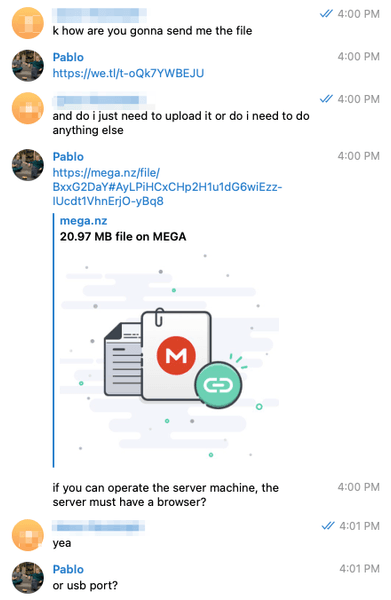The height and width of the screenshot is (600, 391).
Task: Click the red MEGA logo icon
Action: [176, 355]
